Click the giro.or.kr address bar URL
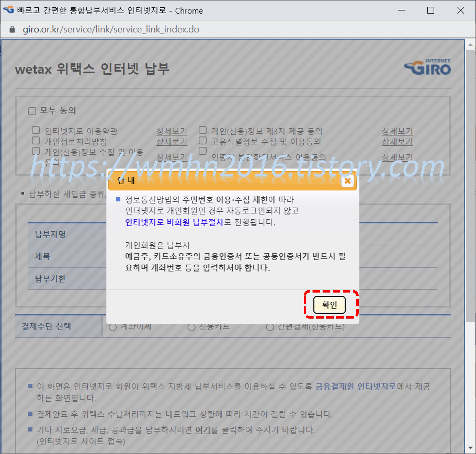Image resolution: width=476 pixels, height=454 pixels. pos(111,29)
